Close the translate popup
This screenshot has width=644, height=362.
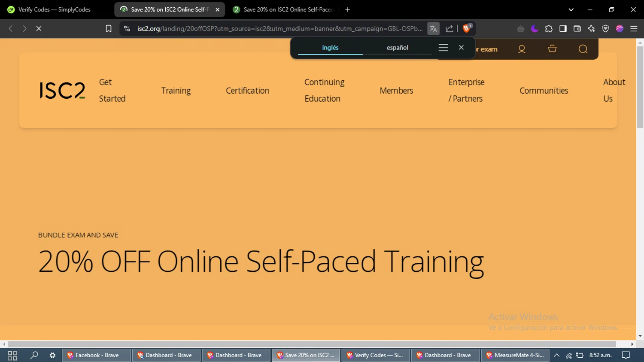click(x=461, y=47)
